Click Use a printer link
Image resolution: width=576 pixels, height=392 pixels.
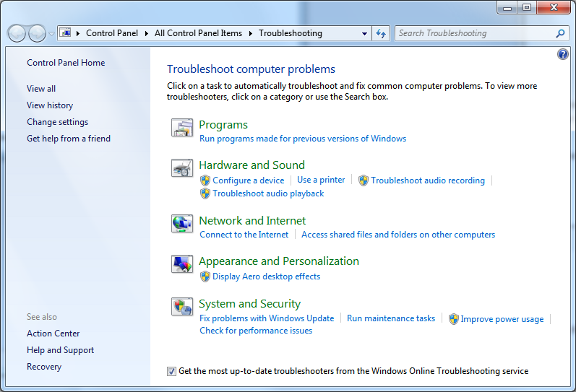[x=321, y=180]
